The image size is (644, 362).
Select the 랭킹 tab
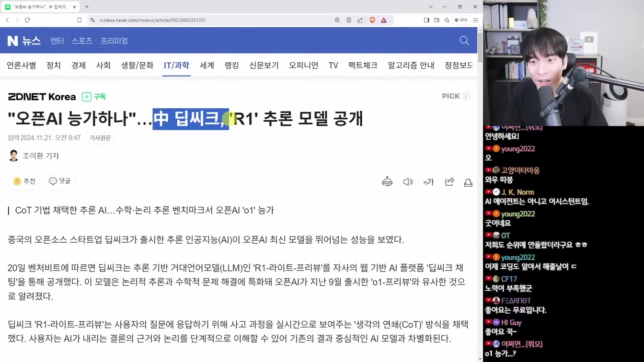tap(232, 65)
